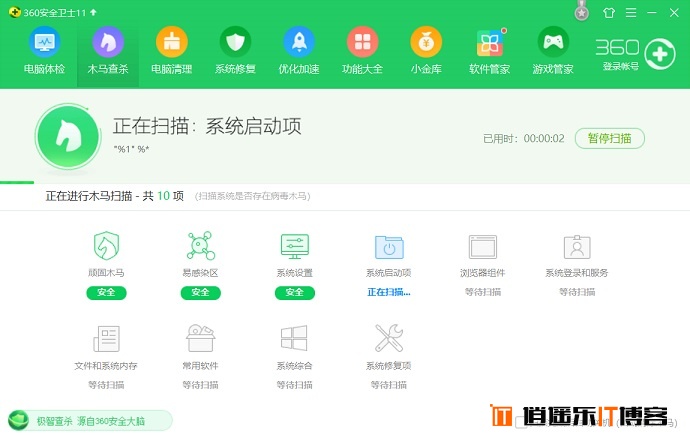The width and height of the screenshot is (690, 435).
Task: Open 电脑清理 cleanup tool
Action: pyautogui.click(x=172, y=51)
